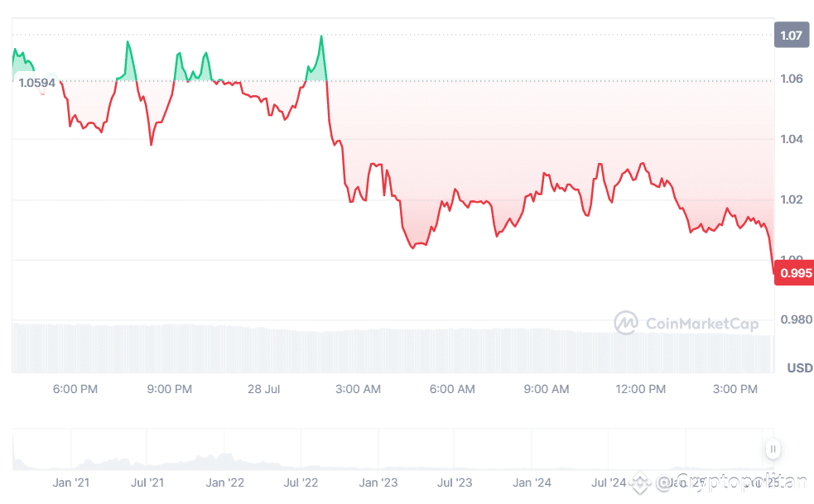Click the red 0.995 current price badge
This screenshot has width=814, height=504.
[792, 272]
